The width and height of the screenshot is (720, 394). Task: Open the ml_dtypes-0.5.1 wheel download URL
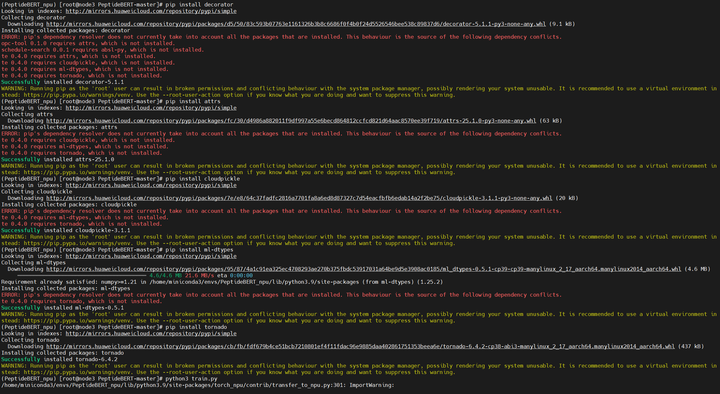tap(363, 269)
